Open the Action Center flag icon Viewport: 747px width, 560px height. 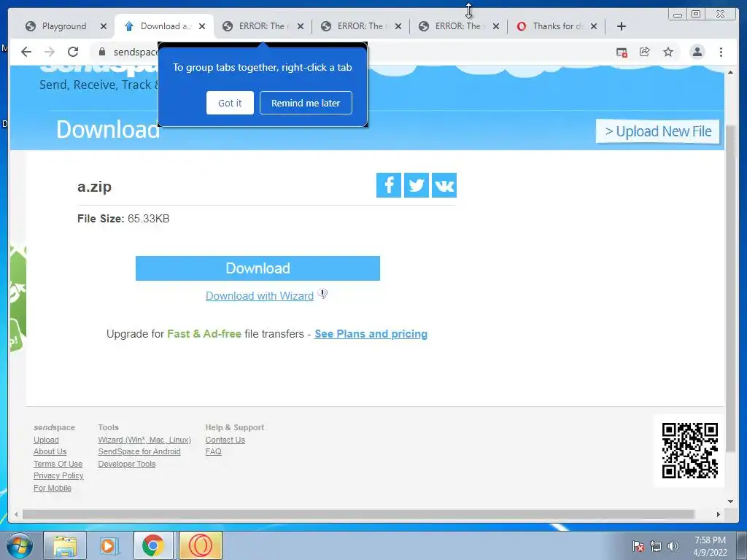638,546
